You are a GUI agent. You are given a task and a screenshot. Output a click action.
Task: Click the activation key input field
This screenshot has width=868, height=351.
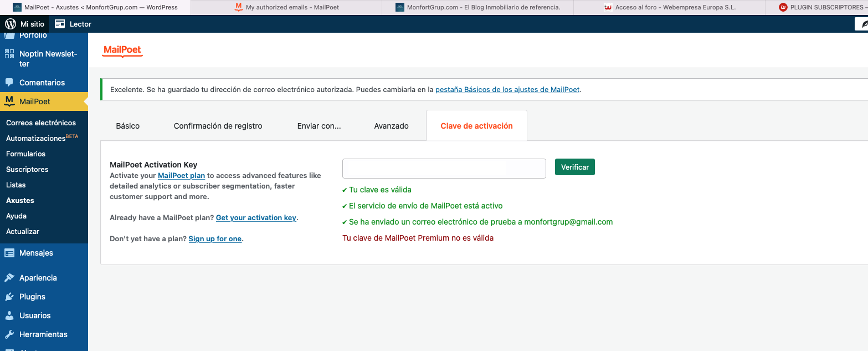pyautogui.click(x=444, y=169)
